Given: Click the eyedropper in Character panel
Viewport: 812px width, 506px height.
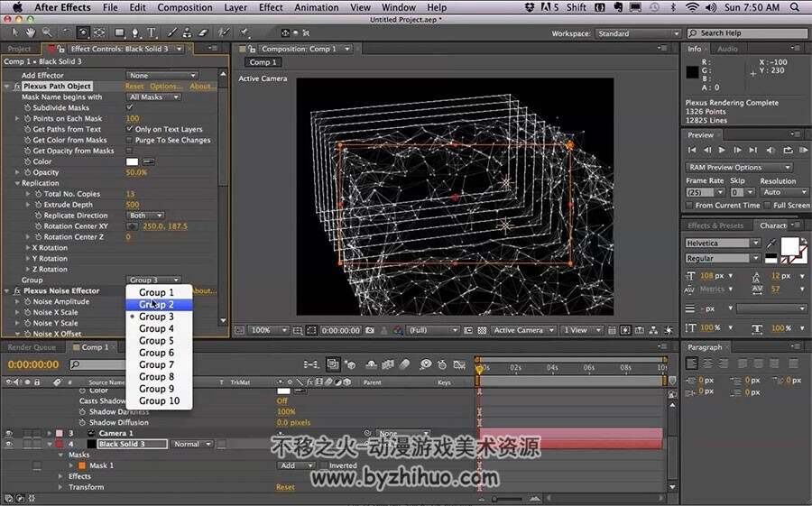Looking at the screenshot, I should tap(771, 243).
